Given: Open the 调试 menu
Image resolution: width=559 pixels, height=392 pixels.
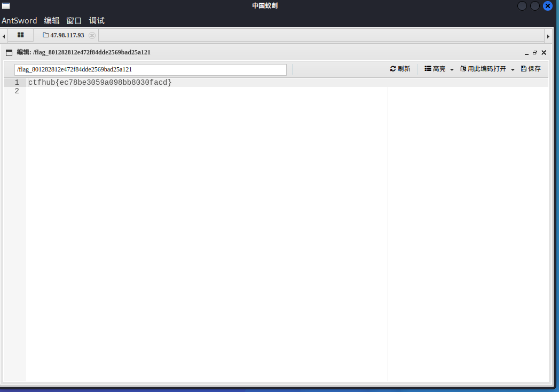Looking at the screenshot, I should (97, 21).
